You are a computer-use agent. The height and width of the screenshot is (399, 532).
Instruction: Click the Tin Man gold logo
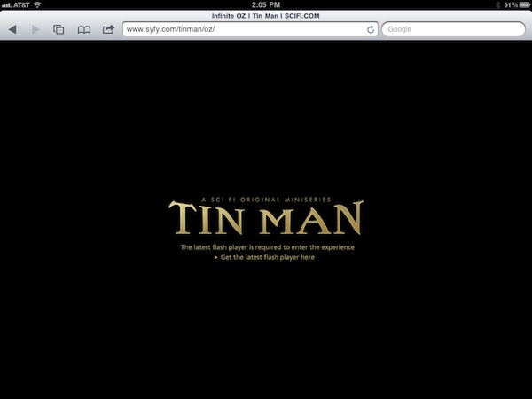point(266,217)
